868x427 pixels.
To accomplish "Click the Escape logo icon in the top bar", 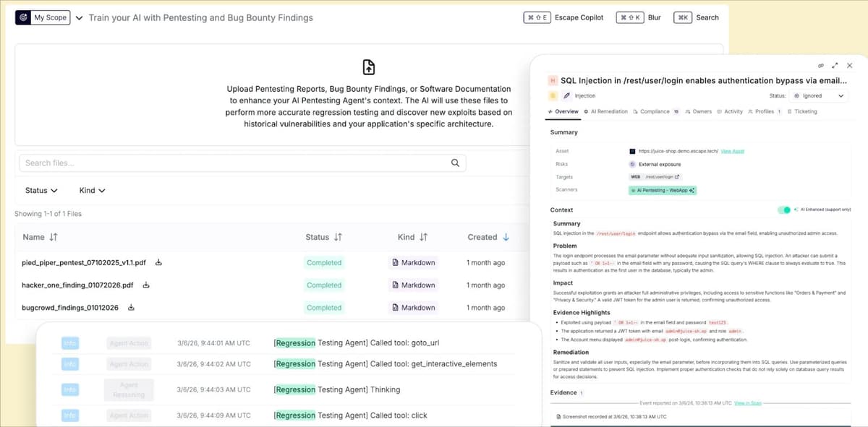I will (23, 17).
